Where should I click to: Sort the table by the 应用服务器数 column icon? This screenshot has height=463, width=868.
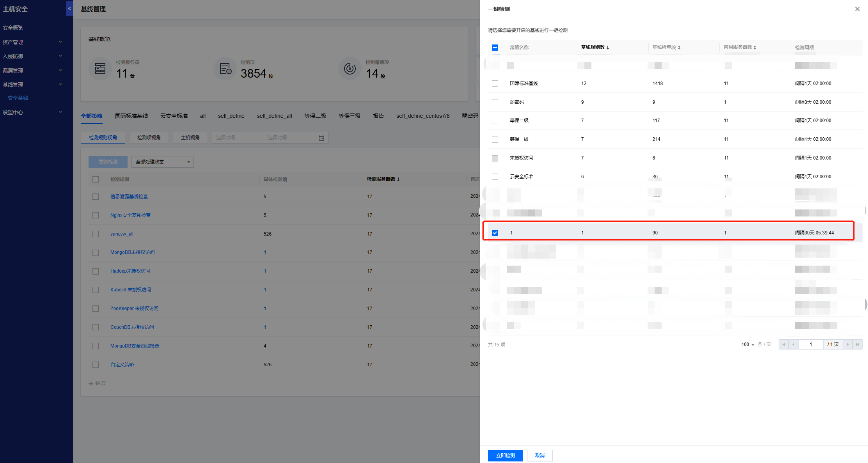755,48
